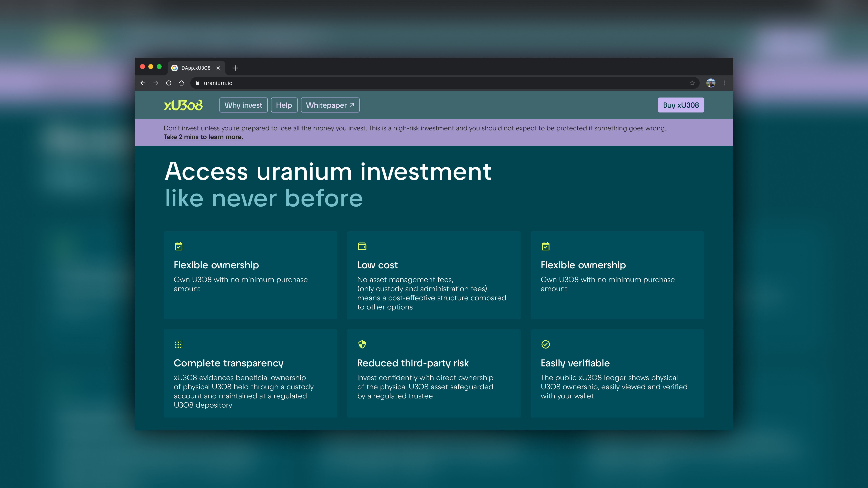Follow Take 2 mins to learn more link
This screenshot has width=868, height=488.
point(203,137)
